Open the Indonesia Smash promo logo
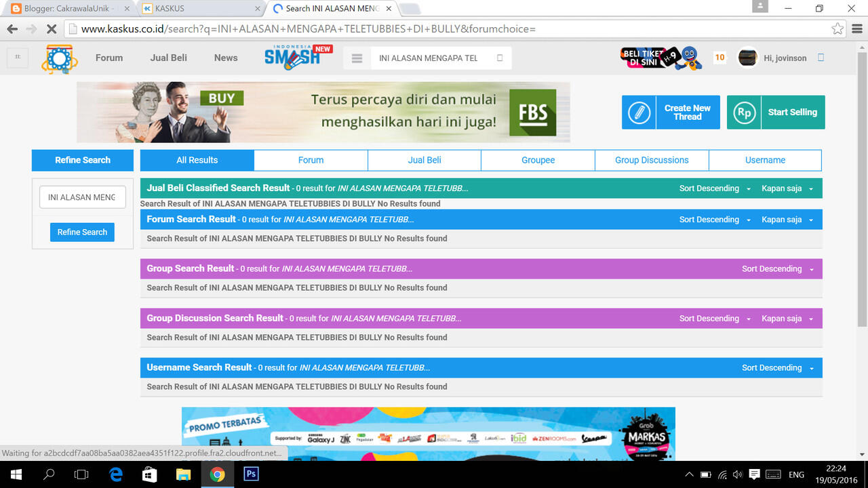Viewport: 868px width, 488px height. pyautogui.click(x=298, y=57)
